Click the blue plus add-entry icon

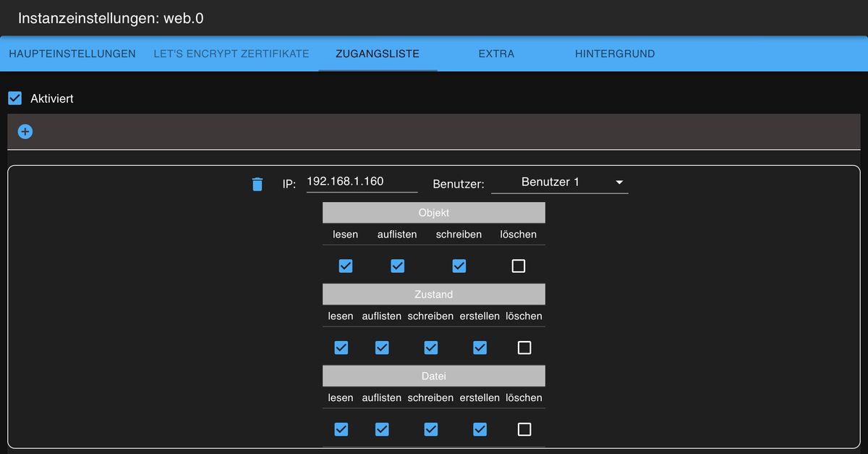(x=25, y=132)
